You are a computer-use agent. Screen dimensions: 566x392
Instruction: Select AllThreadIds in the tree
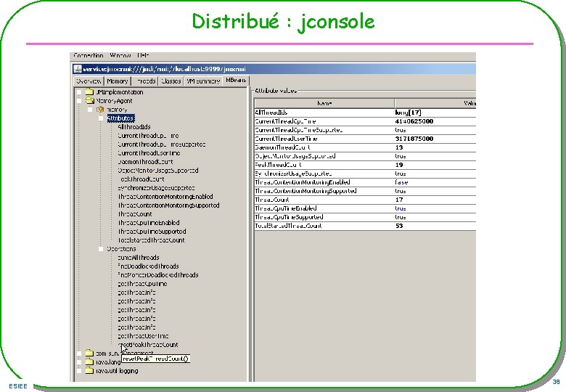click(x=134, y=127)
